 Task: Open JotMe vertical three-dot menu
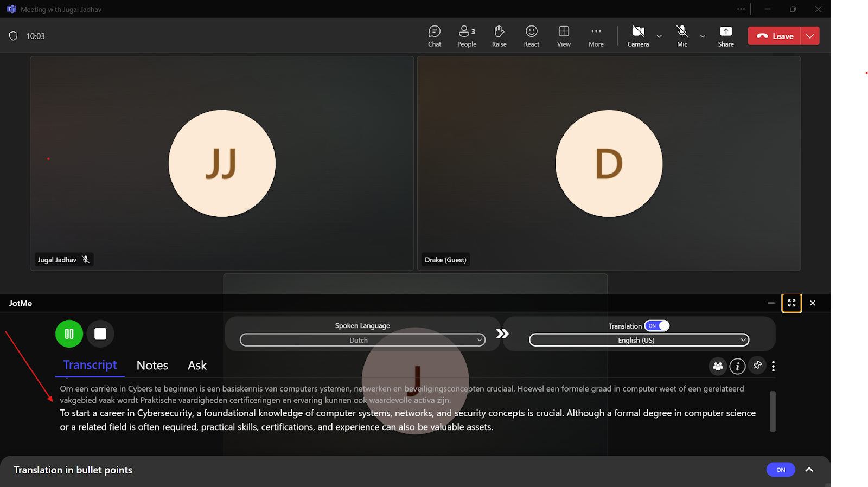point(773,367)
